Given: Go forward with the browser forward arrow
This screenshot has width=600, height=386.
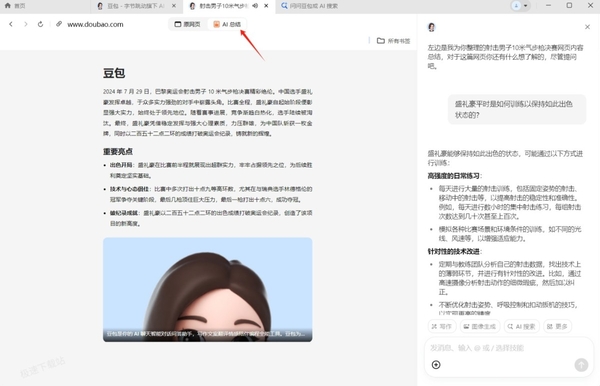Looking at the screenshot, I should 26,24.
